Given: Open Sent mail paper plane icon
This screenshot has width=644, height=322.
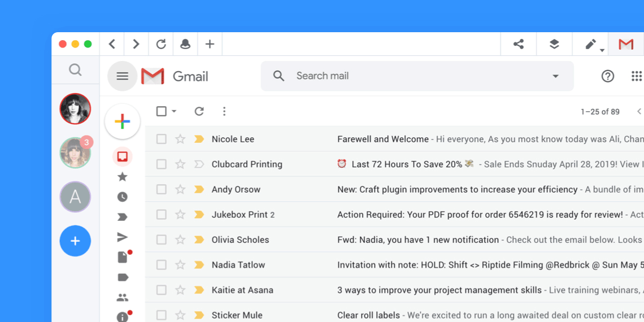Looking at the screenshot, I should (x=123, y=237).
